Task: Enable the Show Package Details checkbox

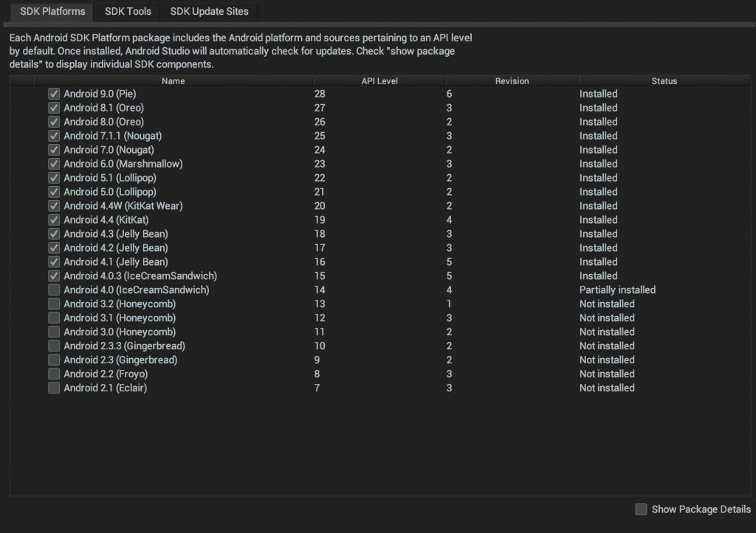Action: click(641, 509)
